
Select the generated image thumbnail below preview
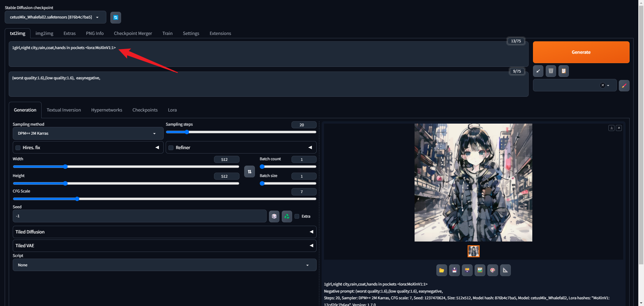tap(473, 251)
